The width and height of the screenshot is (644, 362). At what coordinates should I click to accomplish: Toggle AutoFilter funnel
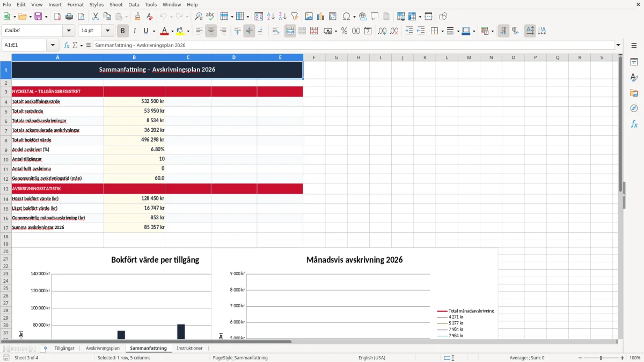(294, 17)
